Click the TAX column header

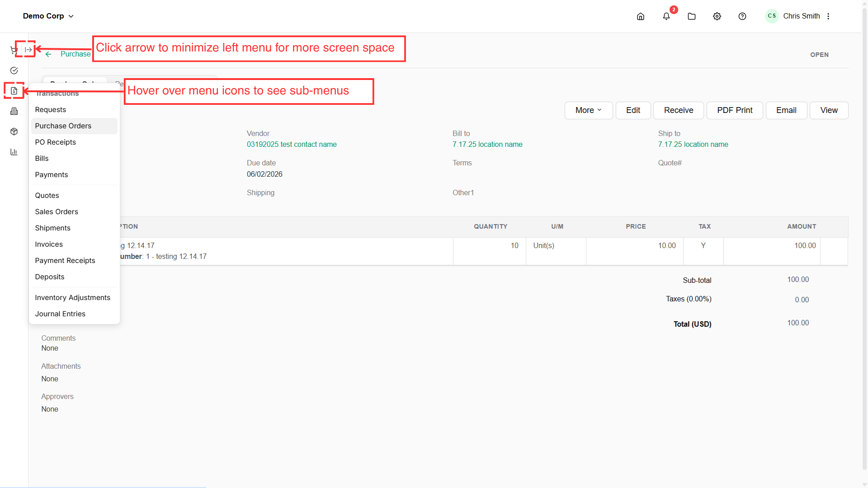[x=704, y=227]
